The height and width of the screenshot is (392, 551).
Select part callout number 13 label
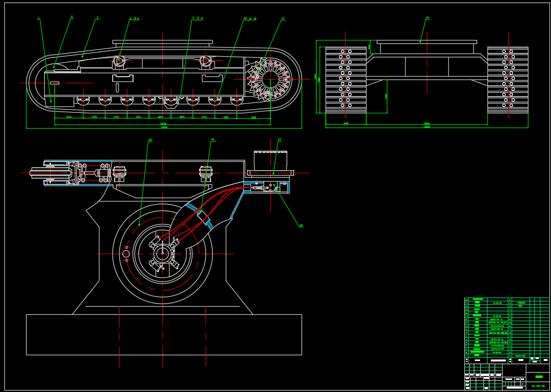point(283,18)
